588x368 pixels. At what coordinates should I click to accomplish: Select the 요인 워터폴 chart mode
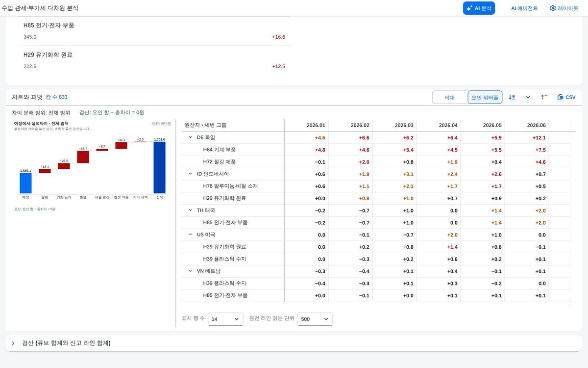pyautogui.click(x=485, y=98)
